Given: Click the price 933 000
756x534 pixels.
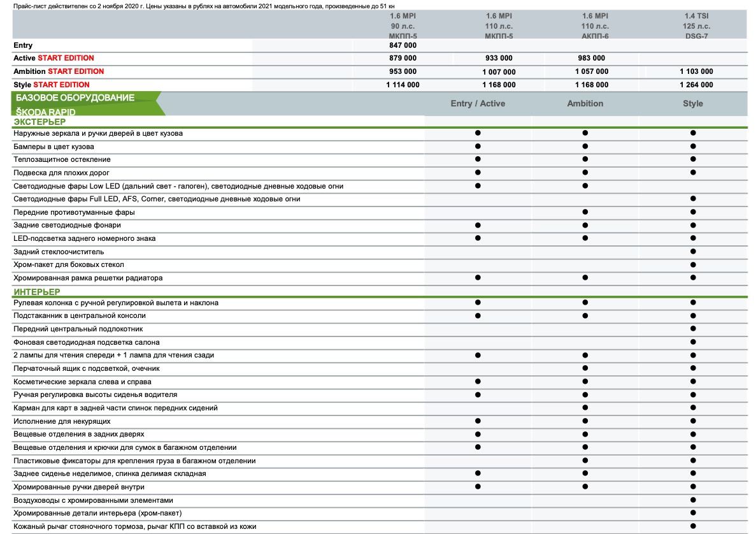Looking at the screenshot, I should pos(499,58).
